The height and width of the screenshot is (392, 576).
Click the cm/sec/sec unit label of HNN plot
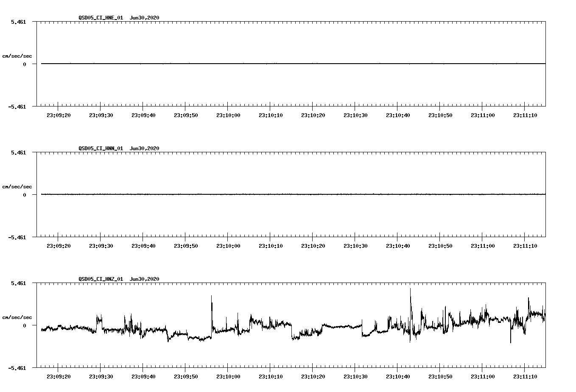pos(17,187)
